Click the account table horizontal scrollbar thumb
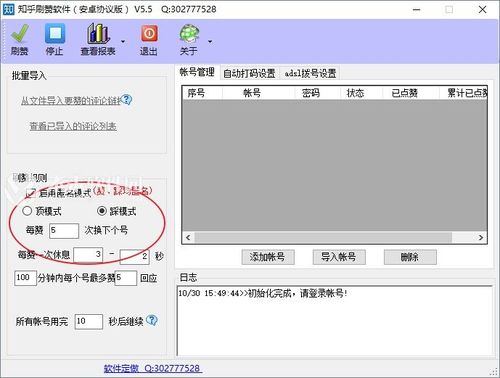Image resolution: width=500 pixels, height=378 pixels. pyautogui.click(x=323, y=237)
